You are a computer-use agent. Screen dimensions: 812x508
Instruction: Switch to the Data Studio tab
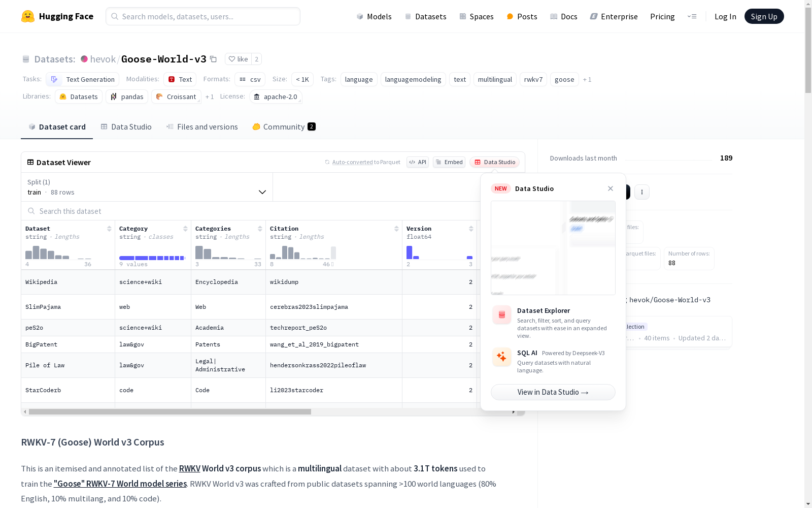click(x=126, y=127)
